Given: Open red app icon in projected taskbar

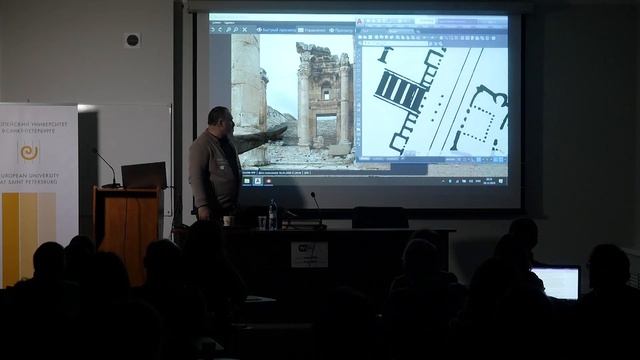Looking at the screenshot, I should 268,181.
